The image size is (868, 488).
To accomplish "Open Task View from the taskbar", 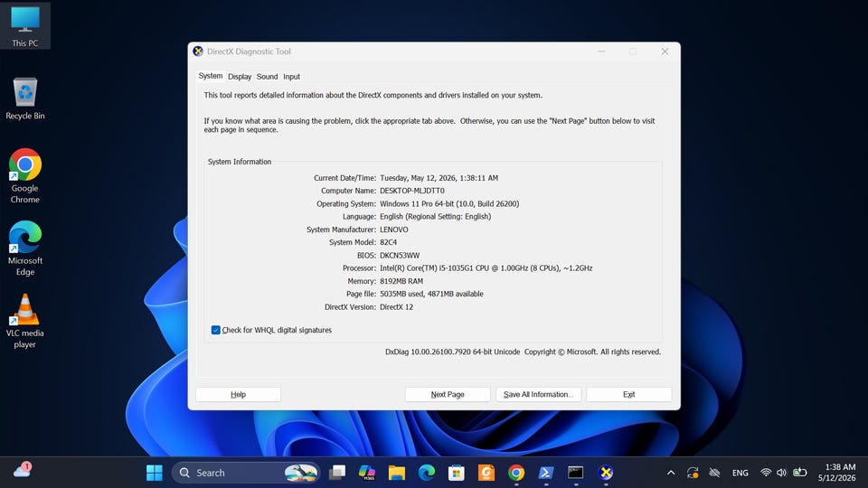I will tap(337, 473).
